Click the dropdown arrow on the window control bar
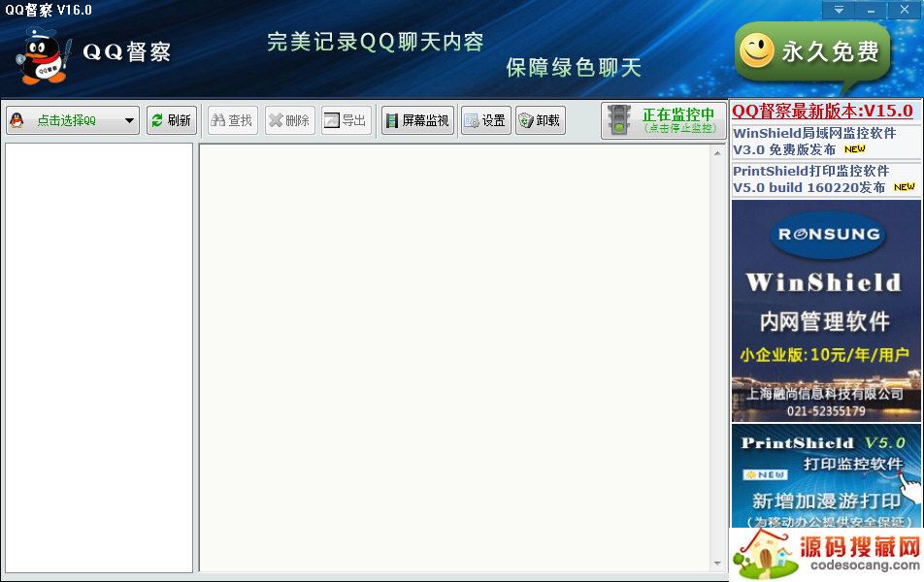924x582 pixels. click(x=837, y=11)
